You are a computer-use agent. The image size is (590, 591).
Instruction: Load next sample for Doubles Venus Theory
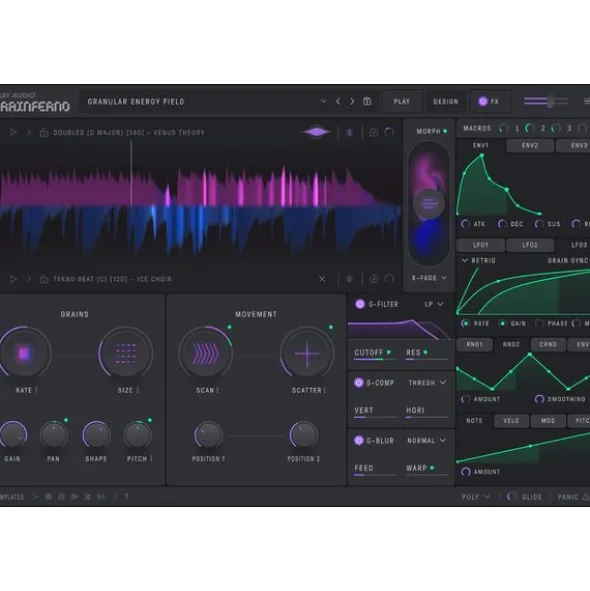(x=29, y=132)
